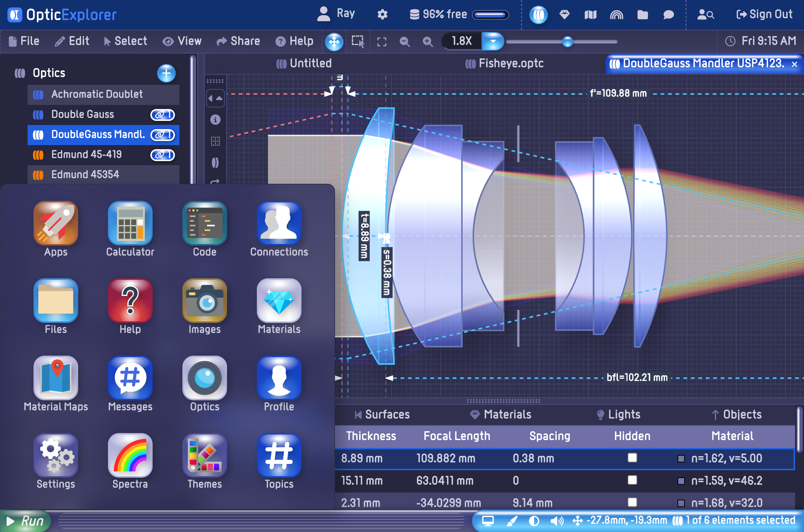Click the zoom level slider handle
Viewport: 804px width, 532px height.
[567, 41]
